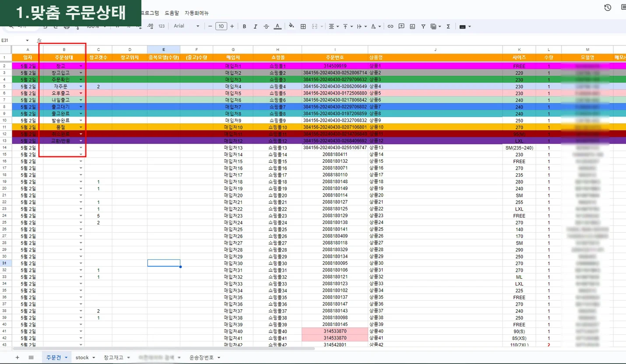Open order status dropdown showing 오후출고
The width and height of the screenshot is (626, 364).
tap(81, 93)
